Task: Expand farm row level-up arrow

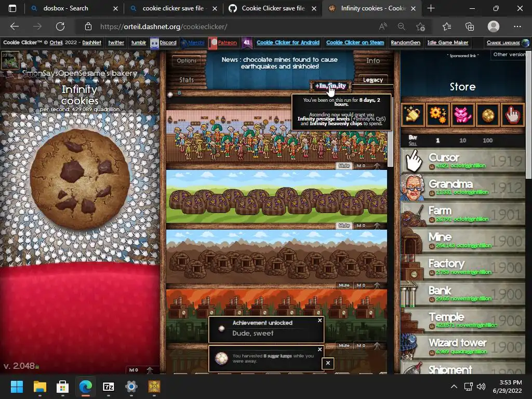Action: coord(377,225)
